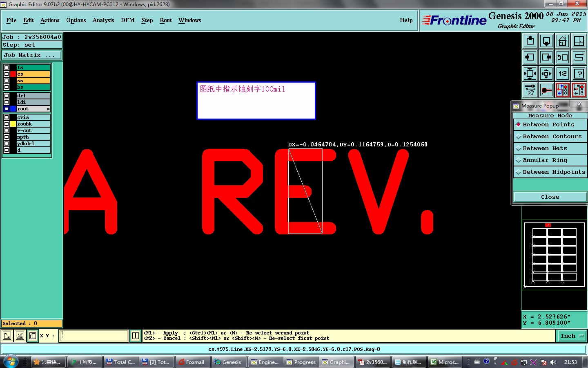Open the Step menu
This screenshot has width=588, height=368.
point(147,20)
